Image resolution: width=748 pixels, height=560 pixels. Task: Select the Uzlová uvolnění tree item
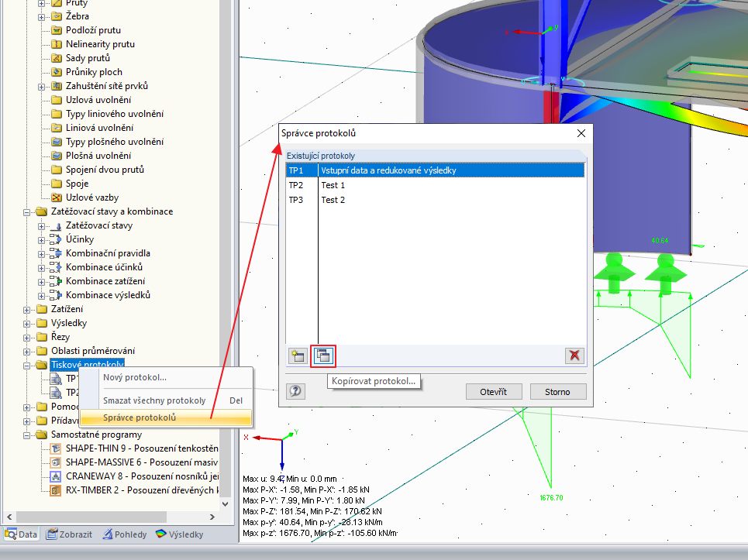coord(98,100)
